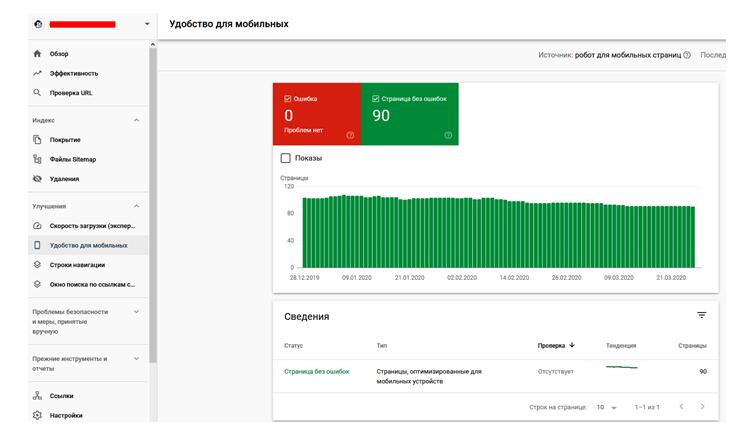This screenshot has width=735, height=428.
Task: Click the Файлы Sitemap tree icon
Action: click(x=38, y=159)
